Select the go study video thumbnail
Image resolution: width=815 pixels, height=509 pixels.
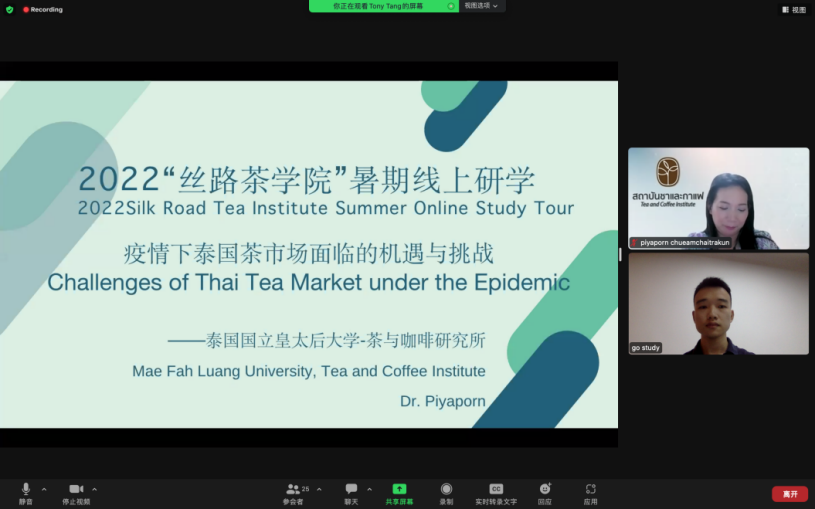coord(718,304)
